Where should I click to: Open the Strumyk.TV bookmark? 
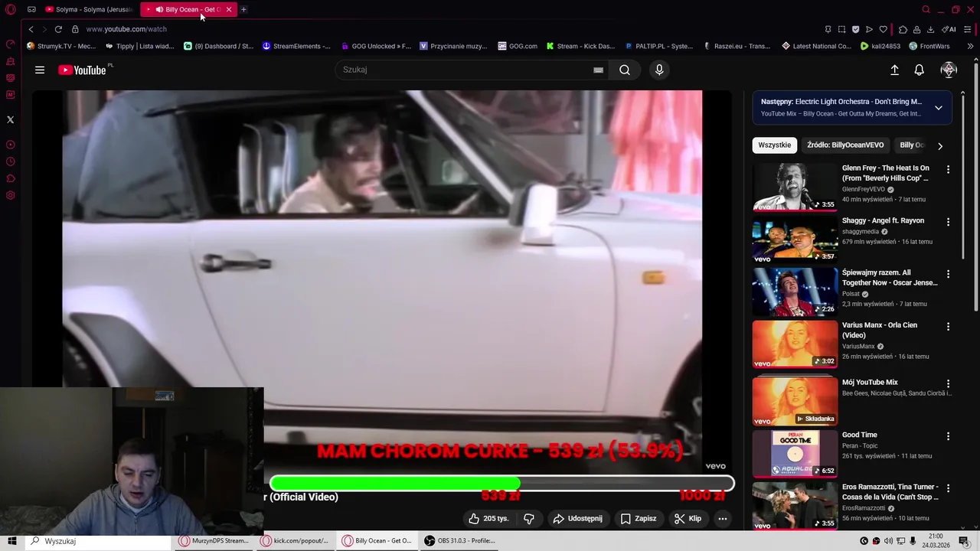61,46
